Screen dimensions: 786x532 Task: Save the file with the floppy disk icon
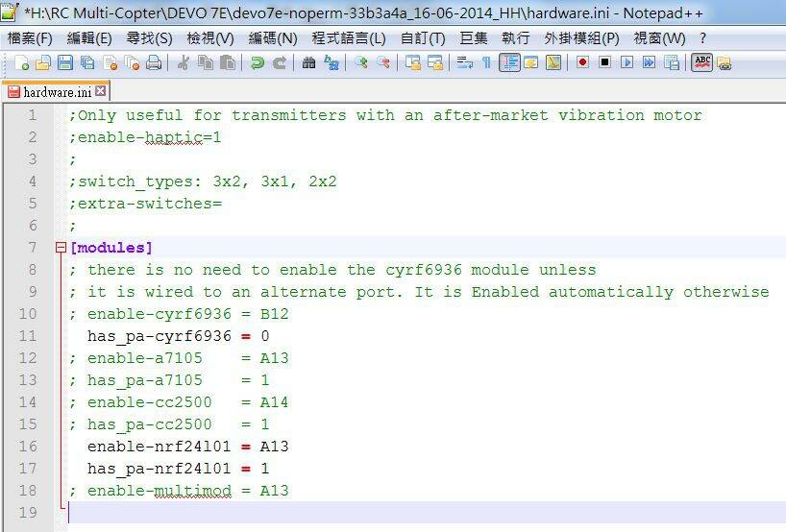[x=65, y=62]
